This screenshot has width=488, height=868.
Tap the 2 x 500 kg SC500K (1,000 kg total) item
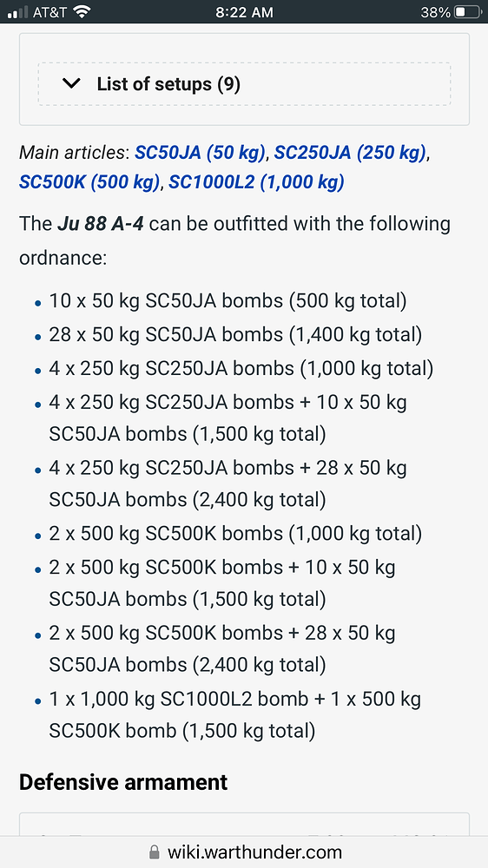pos(235,534)
